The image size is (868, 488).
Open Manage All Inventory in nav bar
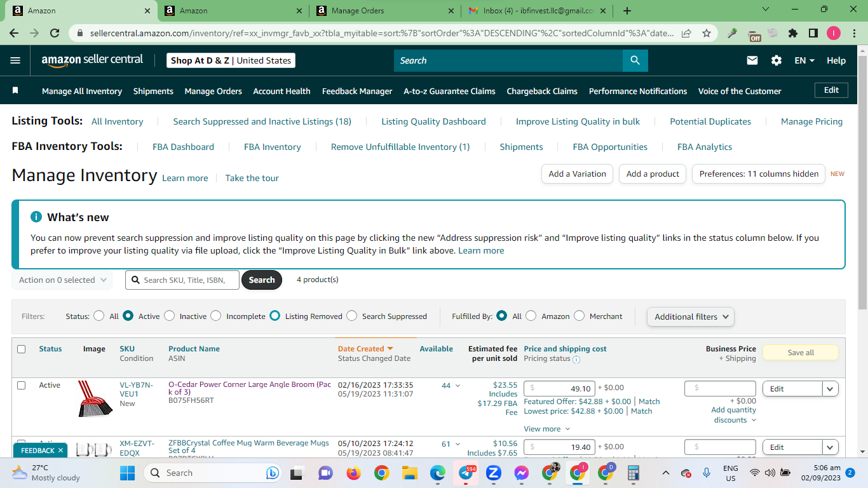[x=82, y=91]
